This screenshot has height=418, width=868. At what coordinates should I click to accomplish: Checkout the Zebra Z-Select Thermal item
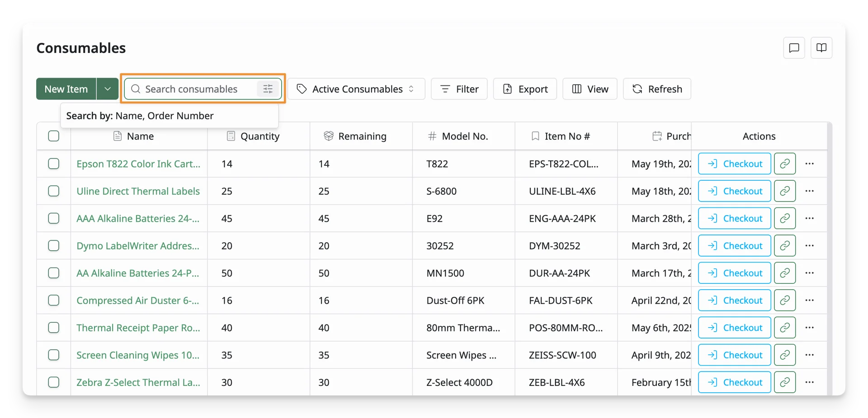(735, 382)
